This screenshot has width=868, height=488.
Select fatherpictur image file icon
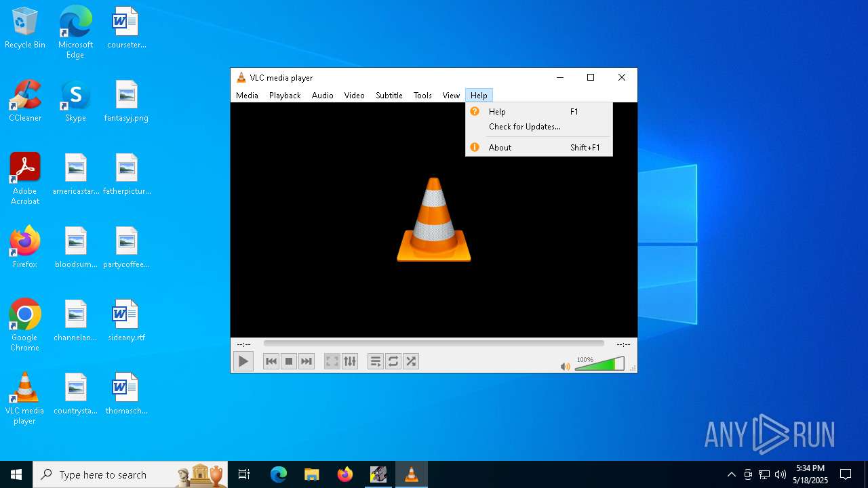(x=126, y=174)
